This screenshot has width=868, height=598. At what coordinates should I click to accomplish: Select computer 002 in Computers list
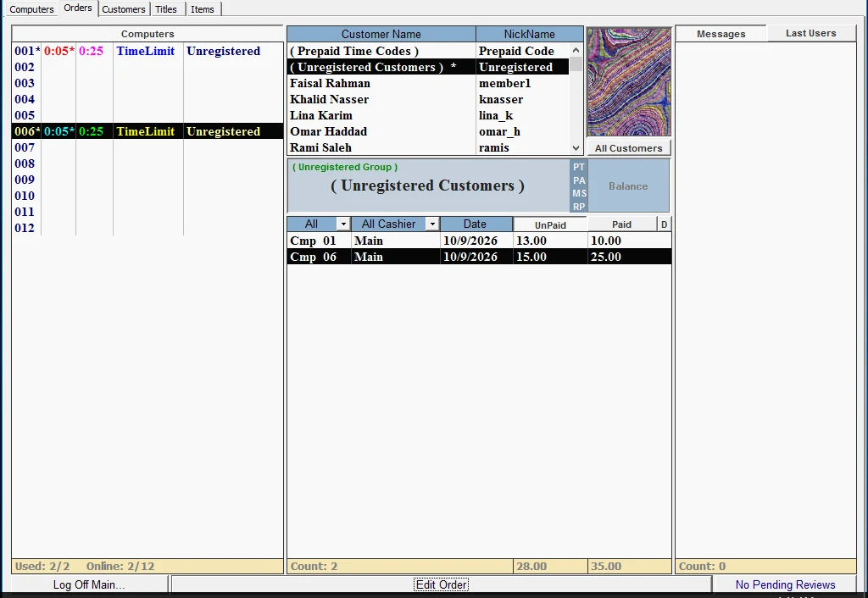[147, 67]
